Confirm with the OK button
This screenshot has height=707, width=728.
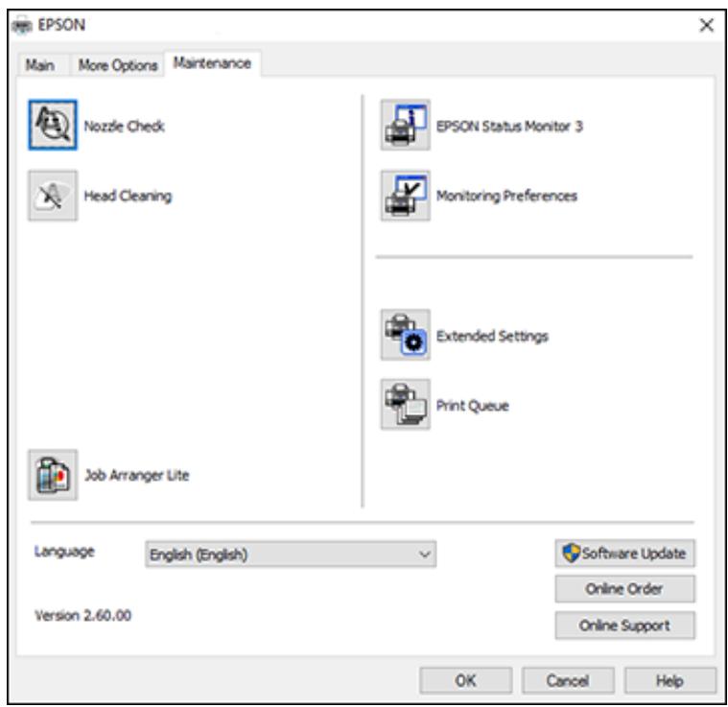[x=466, y=680]
